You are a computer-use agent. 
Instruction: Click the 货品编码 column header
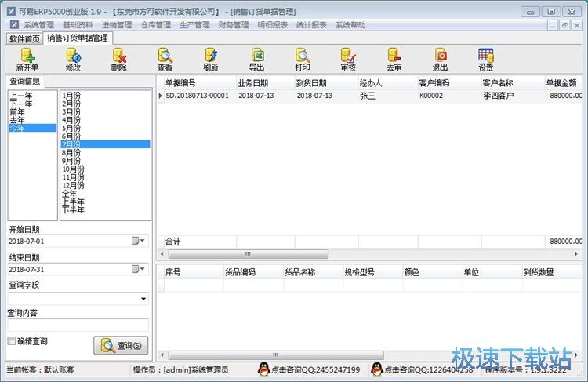pyautogui.click(x=253, y=272)
